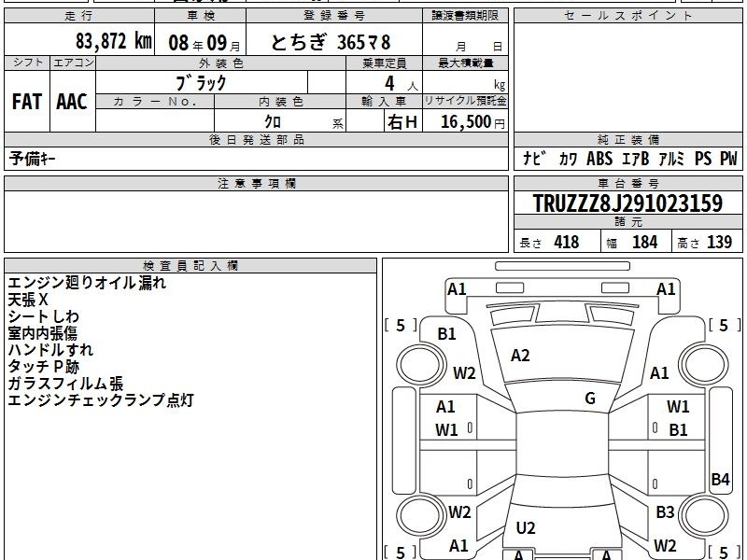Click the width value 184
Image resolution: width=747 pixels, height=560 pixels.
(x=644, y=242)
